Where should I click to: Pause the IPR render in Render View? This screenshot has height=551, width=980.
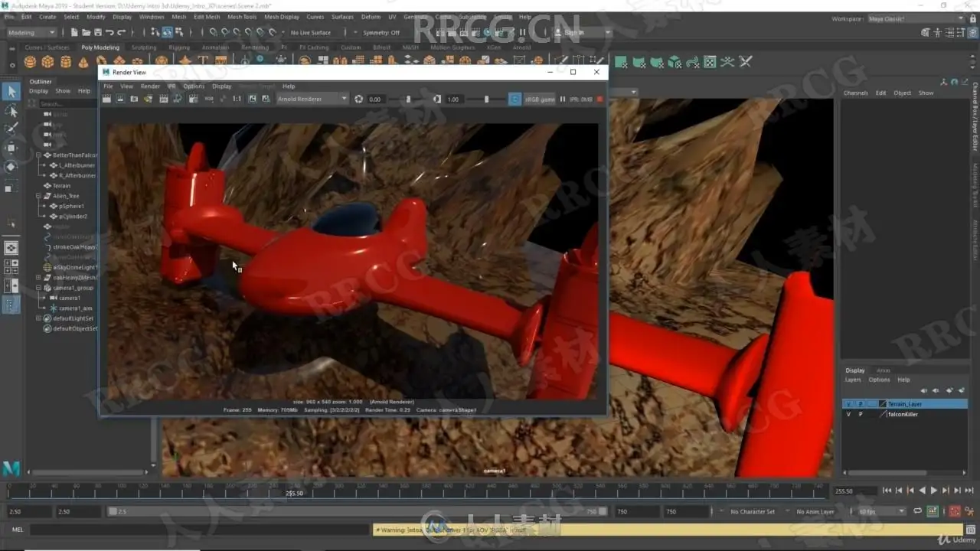click(x=563, y=99)
